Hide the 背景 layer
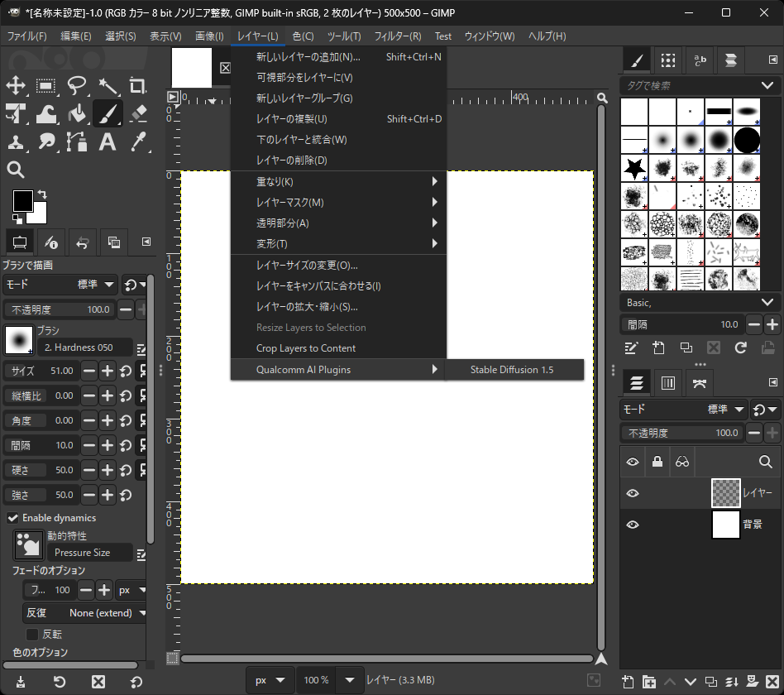This screenshot has width=784, height=695. coord(633,524)
